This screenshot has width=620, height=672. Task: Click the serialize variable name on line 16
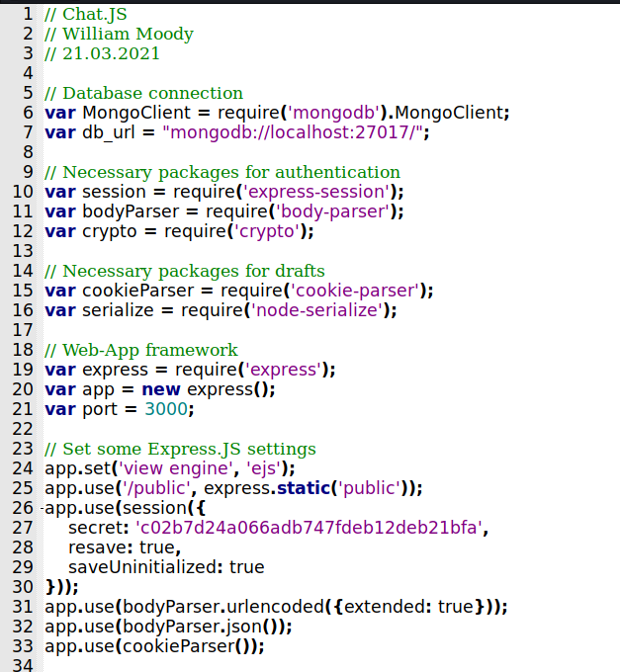[x=118, y=310]
